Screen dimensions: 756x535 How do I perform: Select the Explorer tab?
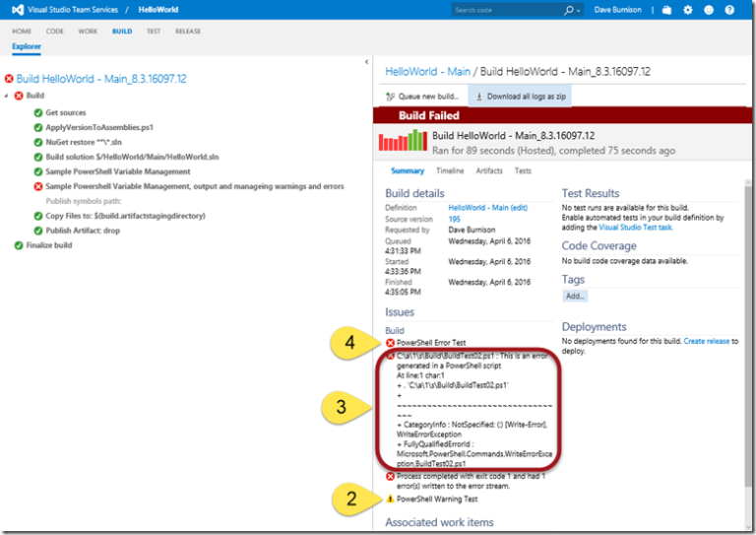click(x=27, y=46)
